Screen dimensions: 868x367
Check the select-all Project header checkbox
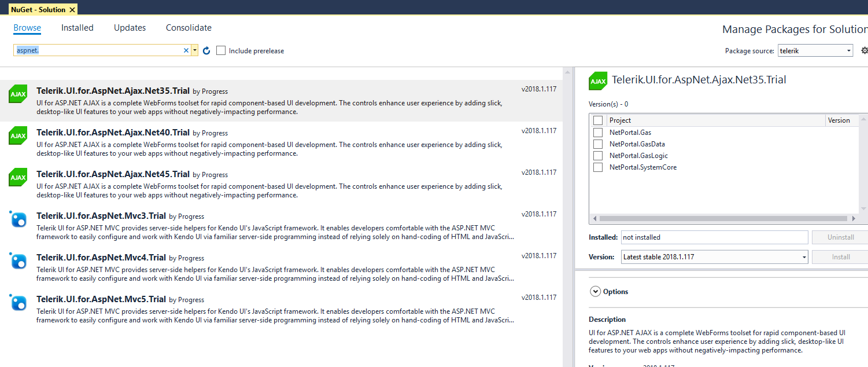(598, 120)
